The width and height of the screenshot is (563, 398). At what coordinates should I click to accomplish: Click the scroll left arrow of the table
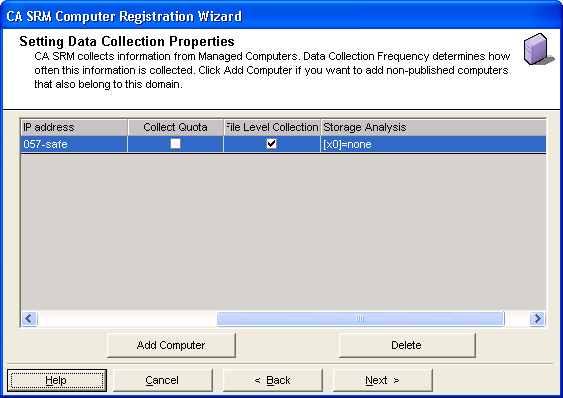tap(29, 319)
